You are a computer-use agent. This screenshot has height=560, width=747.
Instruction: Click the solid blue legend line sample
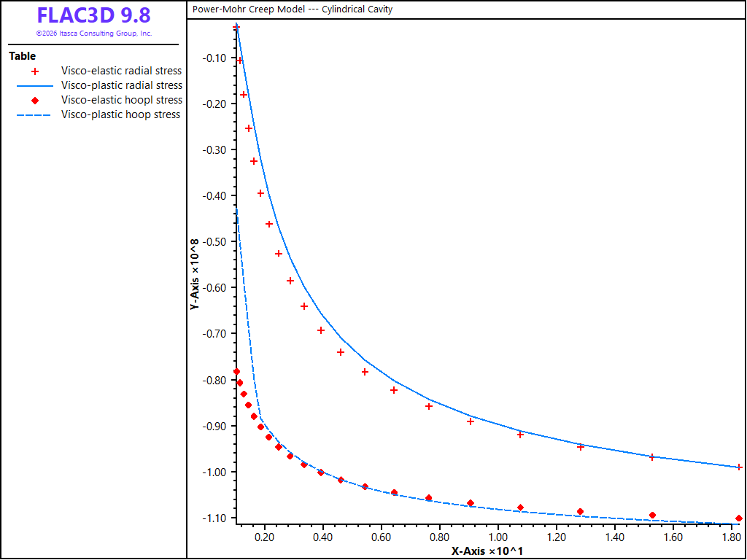[x=35, y=86]
